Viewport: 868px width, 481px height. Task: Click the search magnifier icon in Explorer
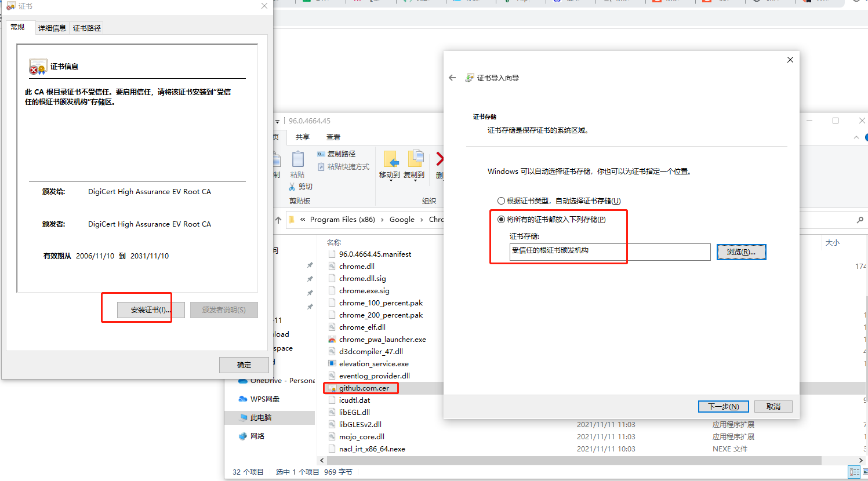pyautogui.click(x=860, y=220)
